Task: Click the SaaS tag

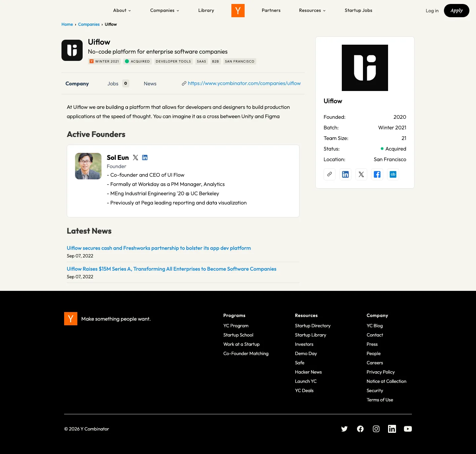Action: [201, 61]
